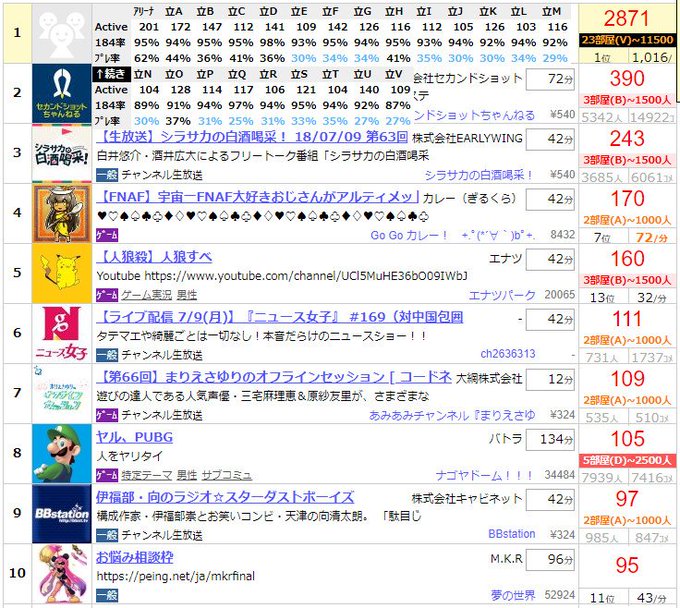Open ニュース女子 #169 live stream link
This screenshot has width=680, height=608.
pos(280,317)
